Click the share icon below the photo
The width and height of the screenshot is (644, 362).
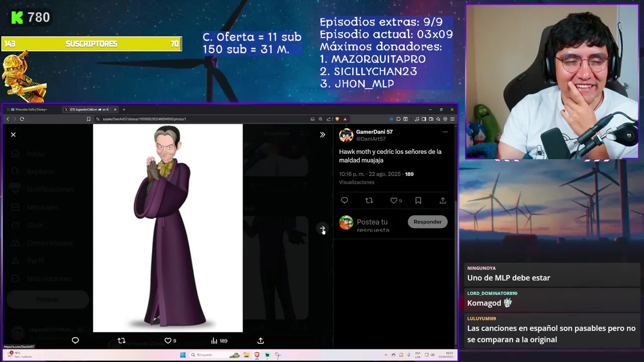click(x=261, y=340)
